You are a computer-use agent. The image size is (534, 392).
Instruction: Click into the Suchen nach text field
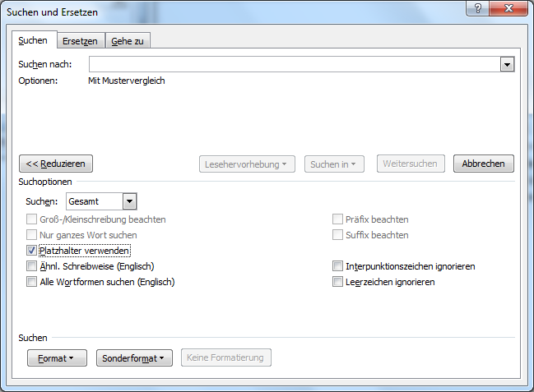294,64
